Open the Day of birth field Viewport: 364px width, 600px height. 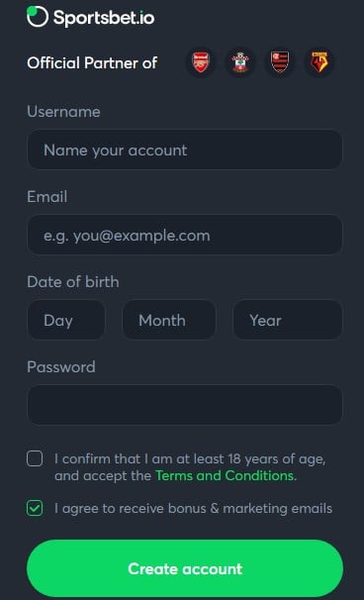pos(66,320)
